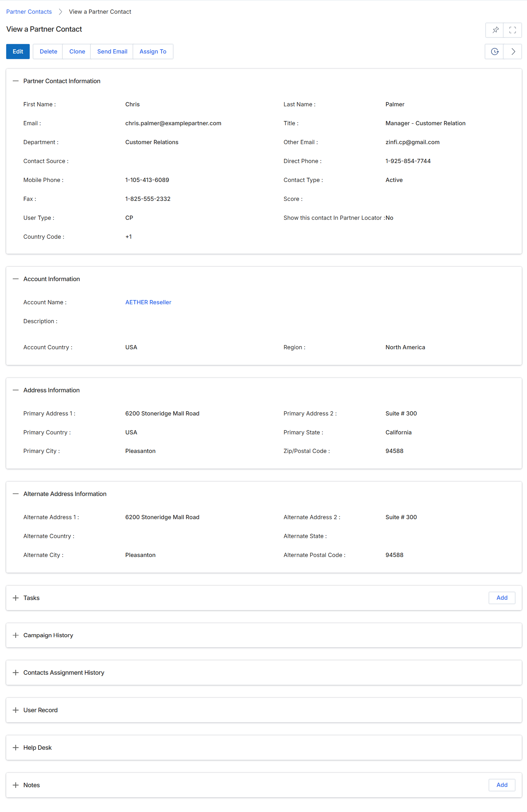Image resolution: width=527 pixels, height=812 pixels.
Task: Pin this page with the pin icon
Action: click(x=495, y=30)
